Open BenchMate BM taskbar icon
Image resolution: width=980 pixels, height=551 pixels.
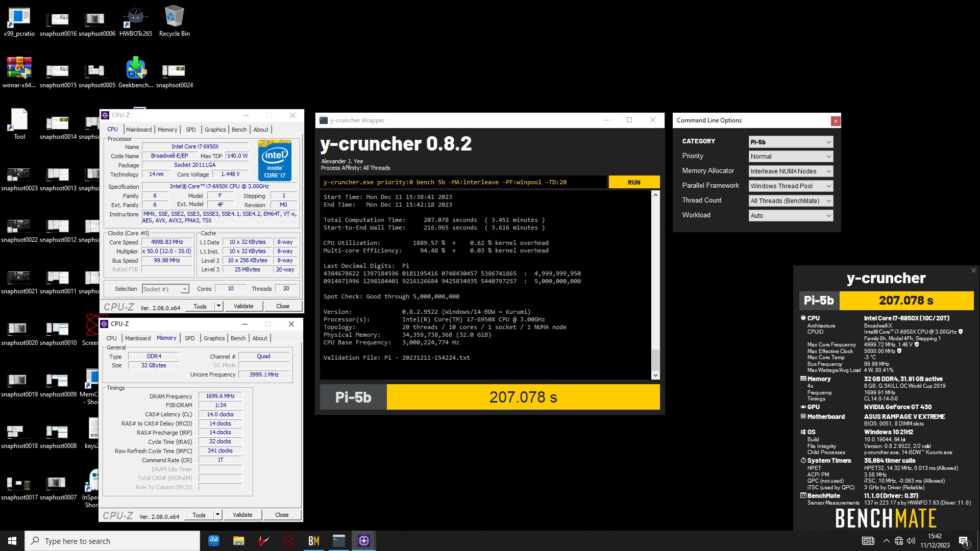[x=314, y=541]
